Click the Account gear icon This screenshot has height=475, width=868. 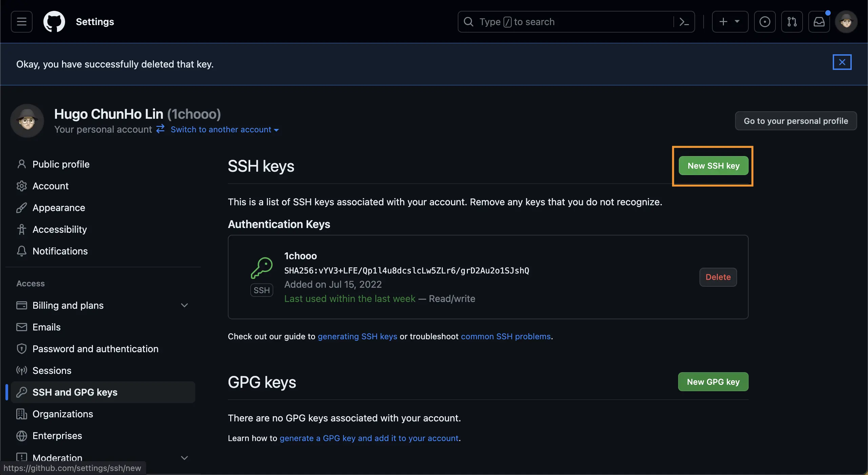click(x=22, y=186)
